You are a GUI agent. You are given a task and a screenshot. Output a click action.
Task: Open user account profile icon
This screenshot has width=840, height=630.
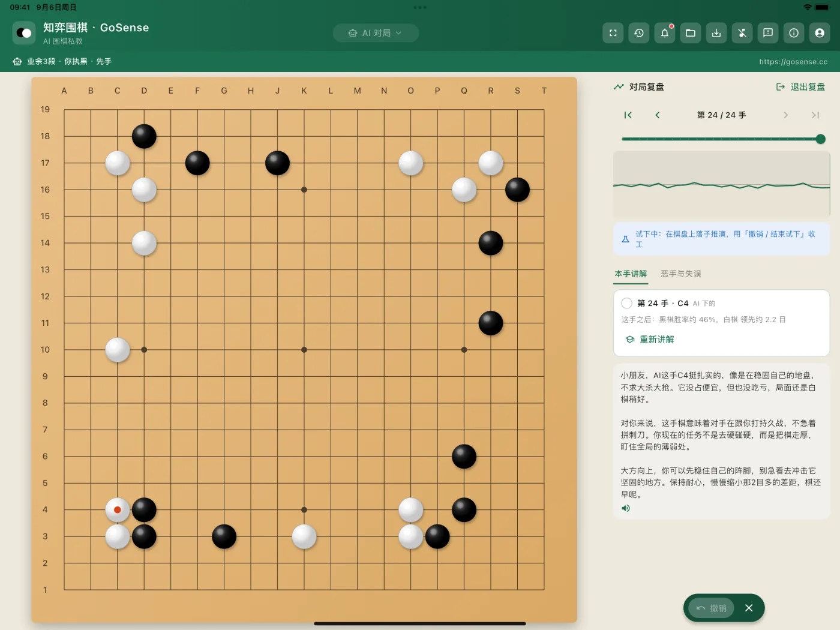[x=820, y=33]
